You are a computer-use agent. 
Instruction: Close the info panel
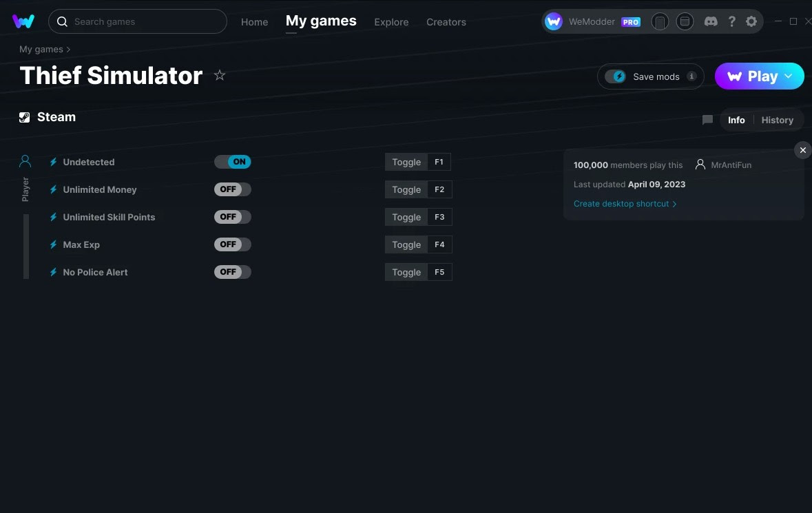pyautogui.click(x=802, y=150)
